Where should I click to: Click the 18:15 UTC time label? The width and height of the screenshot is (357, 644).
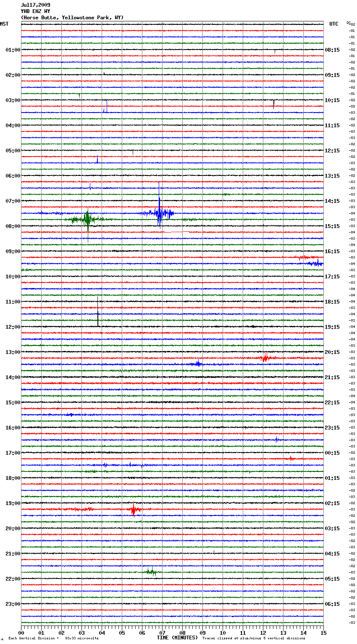(332, 302)
